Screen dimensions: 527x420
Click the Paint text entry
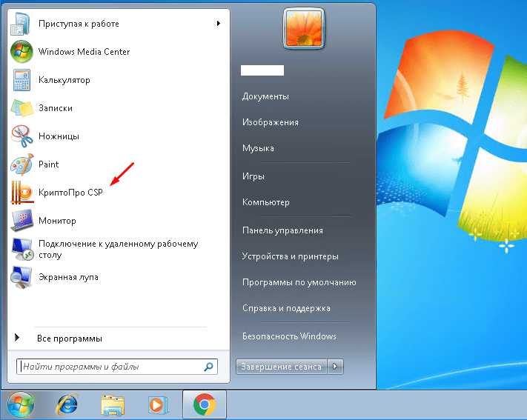click(x=49, y=164)
